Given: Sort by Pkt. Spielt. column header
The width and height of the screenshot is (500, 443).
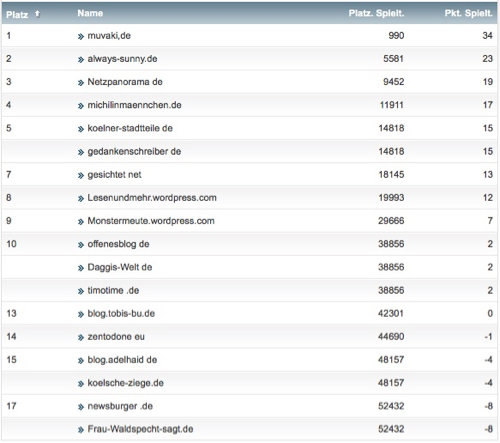Looking at the screenshot, I should pos(468,13).
